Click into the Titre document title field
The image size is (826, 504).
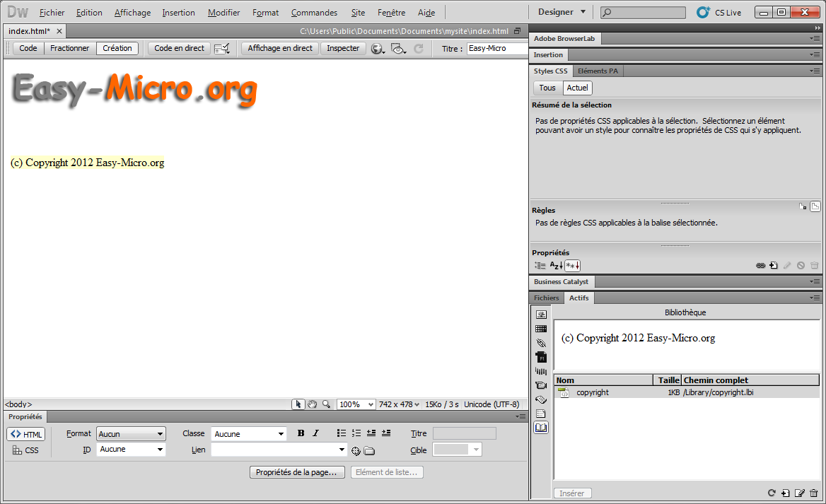click(x=496, y=49)
